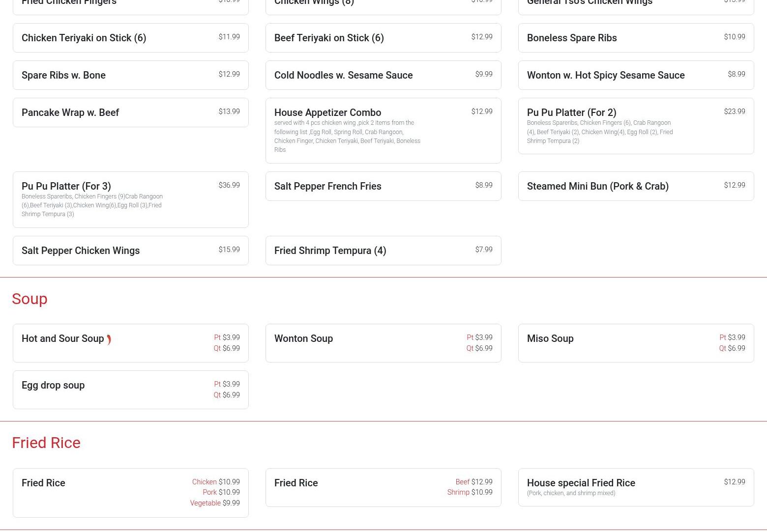This screenshot has width=767, height=532.
Task: Click the Soup section heading
Action: pyautogui.click(x=29, y=299)
